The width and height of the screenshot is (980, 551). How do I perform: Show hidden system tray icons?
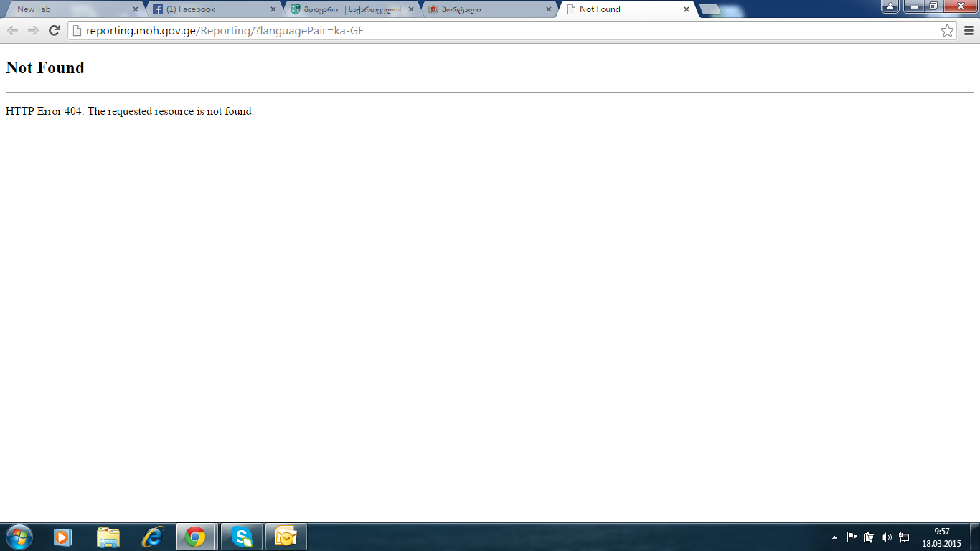(x=834, y=537)
